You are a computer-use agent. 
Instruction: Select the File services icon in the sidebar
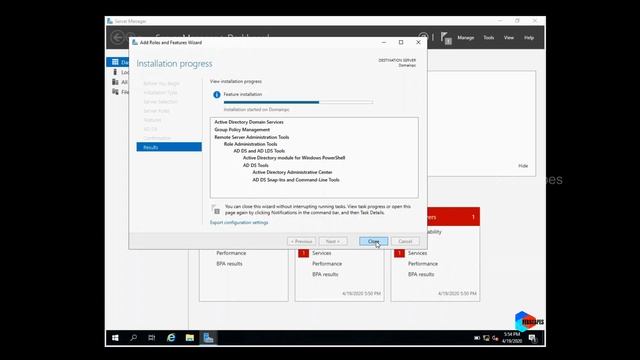pyautogui.click(x=115, y=92)
